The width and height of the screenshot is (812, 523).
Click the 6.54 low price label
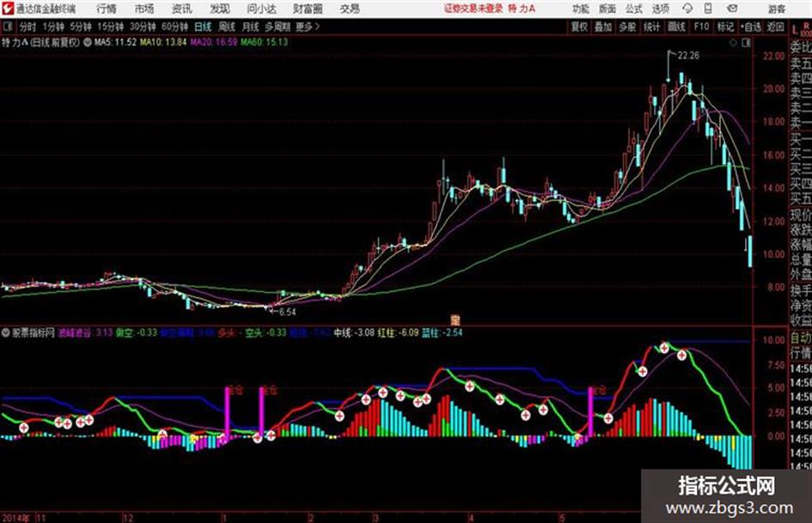click(287, 313)
